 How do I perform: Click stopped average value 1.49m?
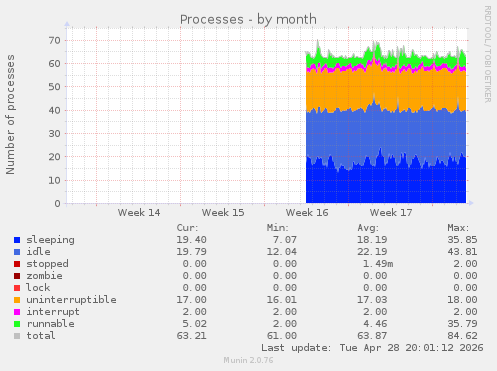point(378,264)
